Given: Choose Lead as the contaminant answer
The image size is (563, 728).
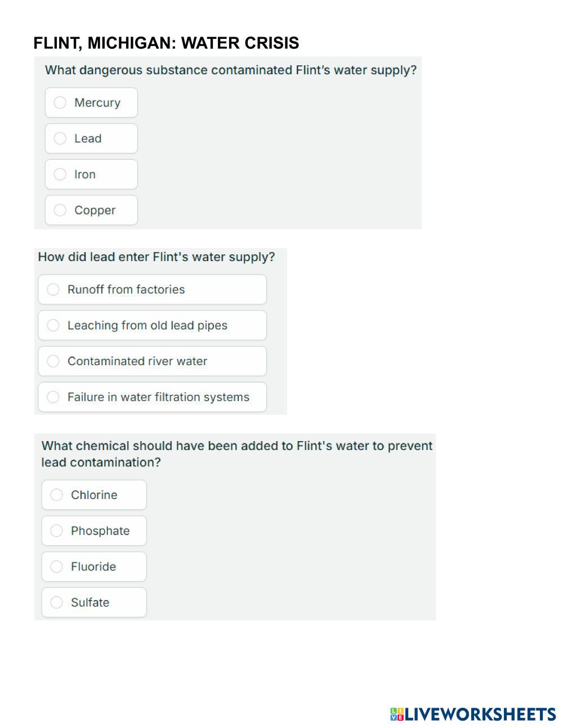Looking at the screenshot, I should coord(91,138).
